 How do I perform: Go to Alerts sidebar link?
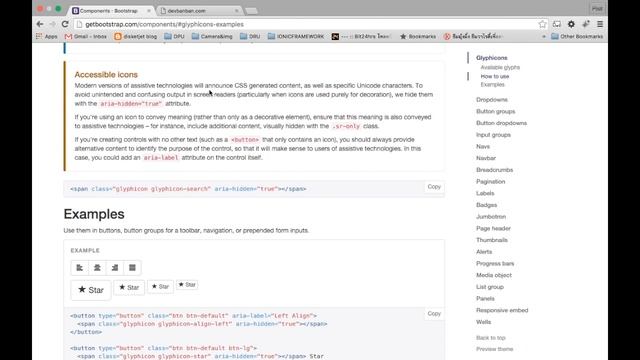coord(484,252)
